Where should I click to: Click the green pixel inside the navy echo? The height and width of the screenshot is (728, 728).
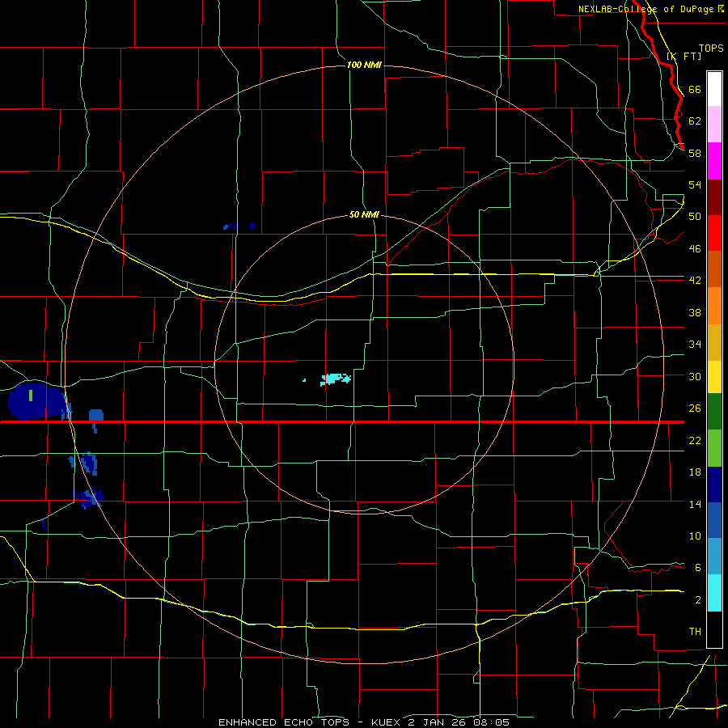[31, 396]
